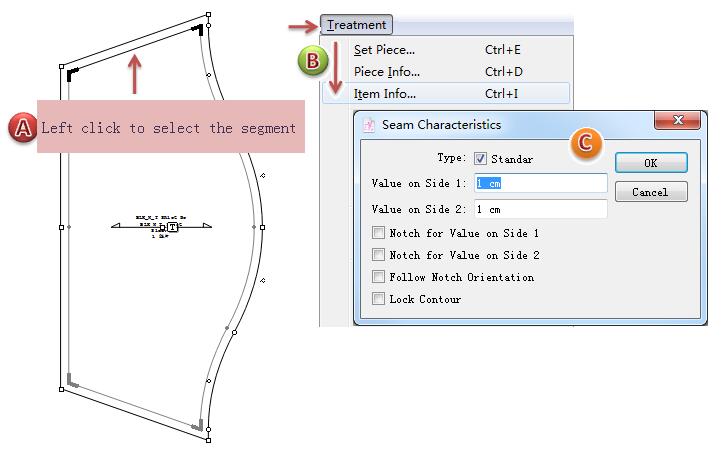Click the green step B badge
This screenshot has height=458, width=723.
[x=313, y=61]
